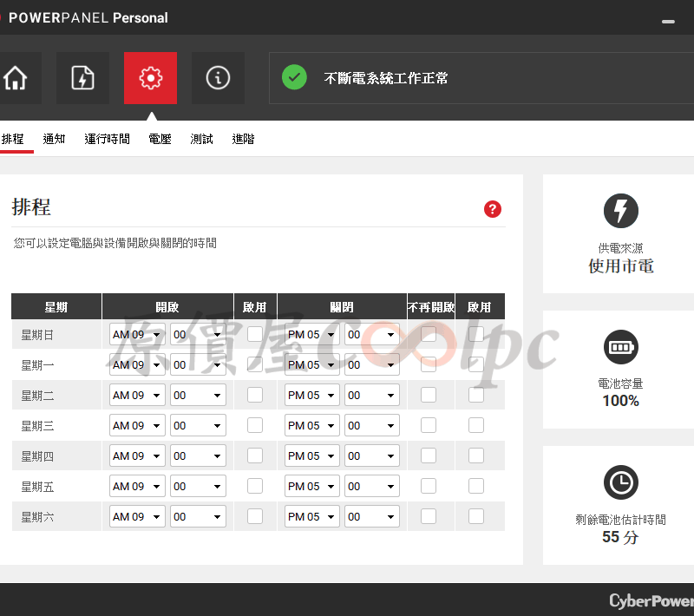Screen dimensions: 694x616
Task: Click the 使用市電 power source value
Action: [621, 266]
